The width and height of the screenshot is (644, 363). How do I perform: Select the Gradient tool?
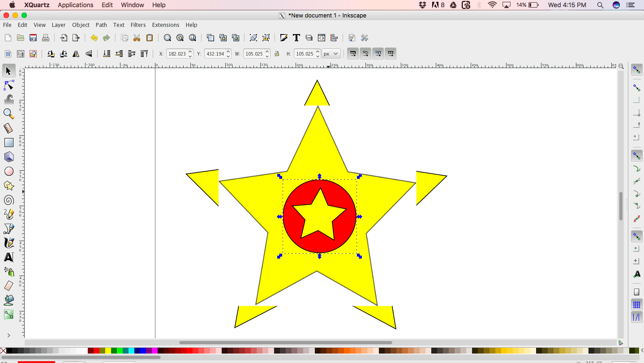click(9, 315)
